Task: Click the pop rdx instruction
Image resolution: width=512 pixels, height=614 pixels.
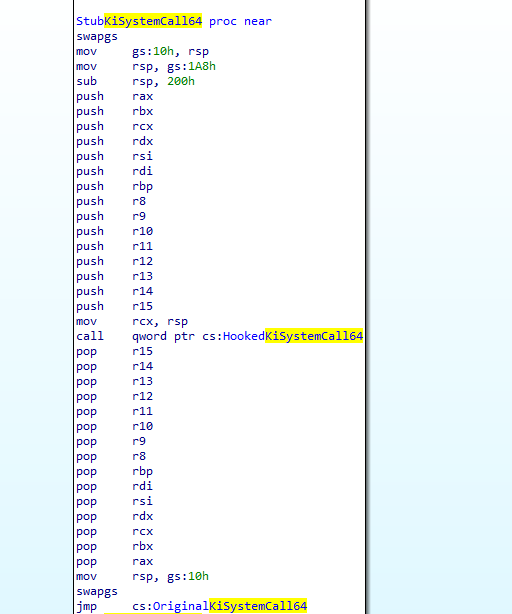Action: 114,516
